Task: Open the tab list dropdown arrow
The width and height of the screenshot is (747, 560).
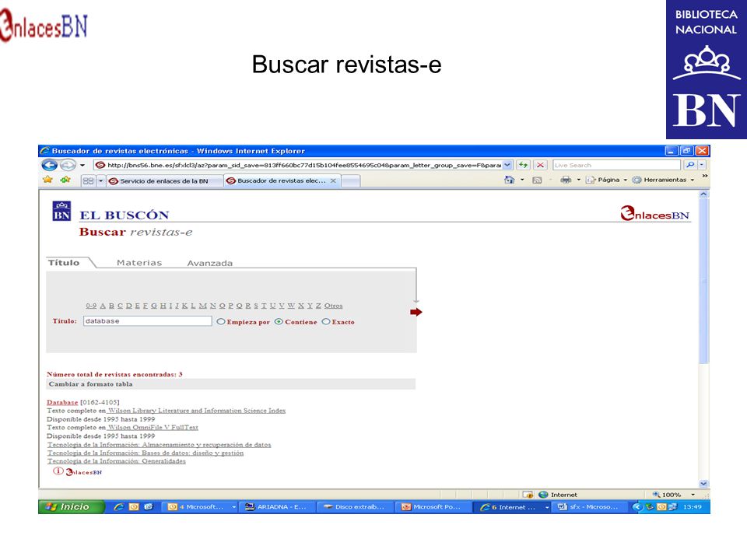Action: pos(100,181)
